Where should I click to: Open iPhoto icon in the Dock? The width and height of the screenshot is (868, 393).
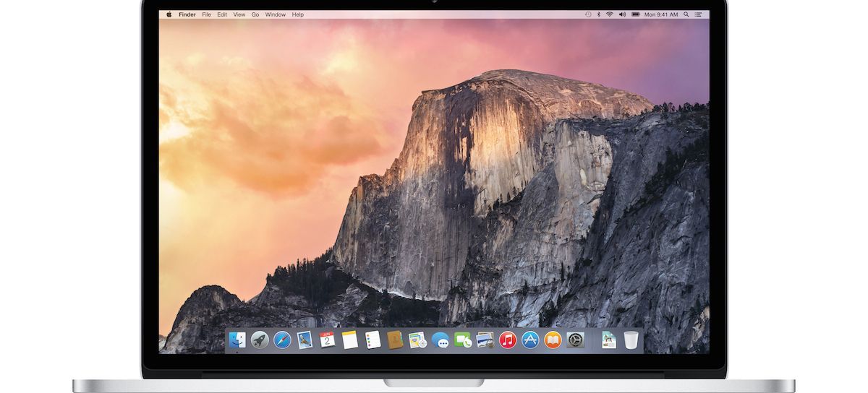[x=485, y=340]
